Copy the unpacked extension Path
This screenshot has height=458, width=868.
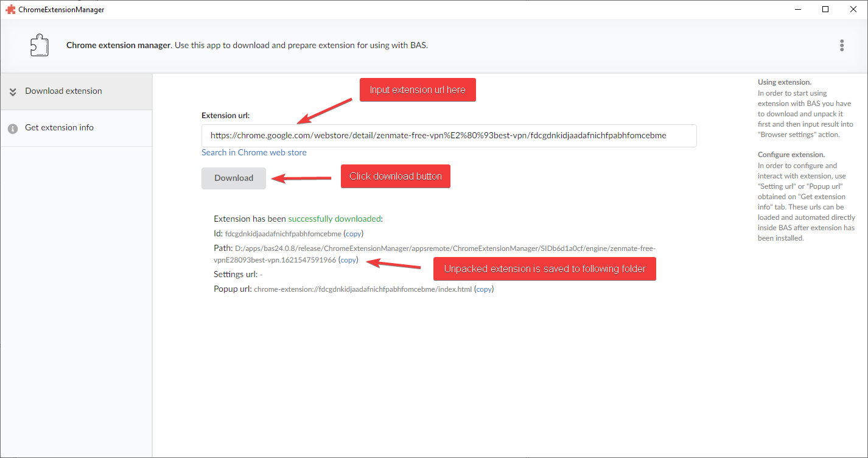coord(348,259)
